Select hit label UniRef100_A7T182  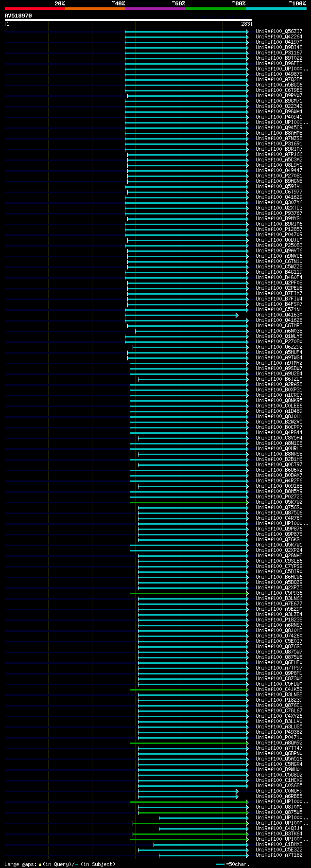click(279, 855)
